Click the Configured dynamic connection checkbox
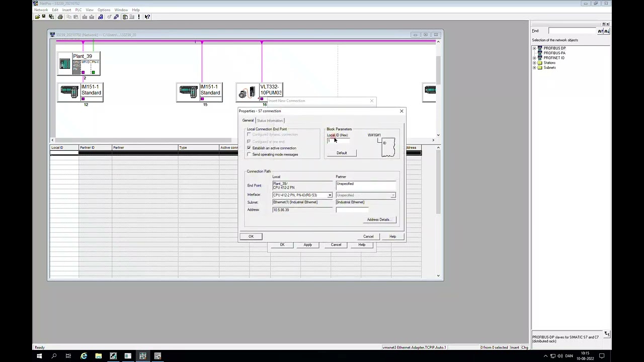Image resolution: width=644 pixels, height=362 pixels. click(249, 135)
